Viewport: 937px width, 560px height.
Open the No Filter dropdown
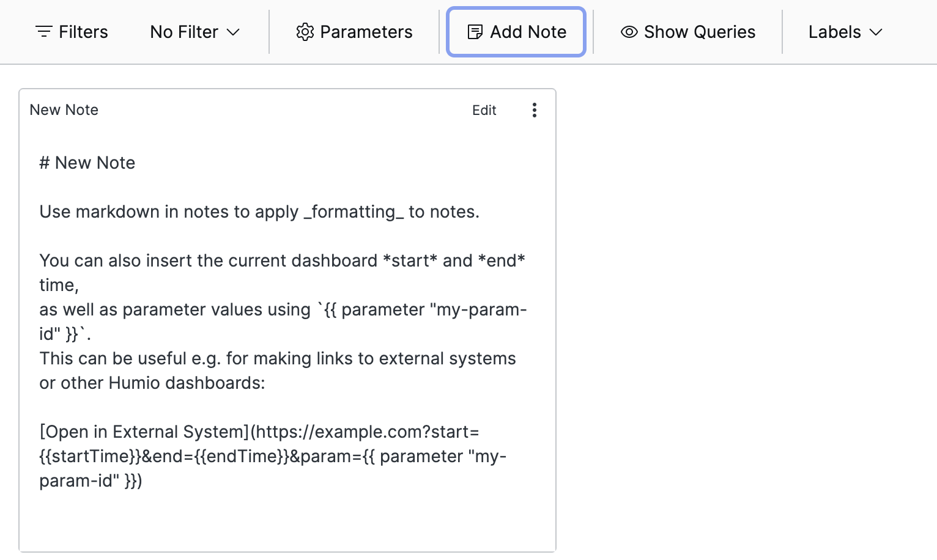click(x=184, y=32)
